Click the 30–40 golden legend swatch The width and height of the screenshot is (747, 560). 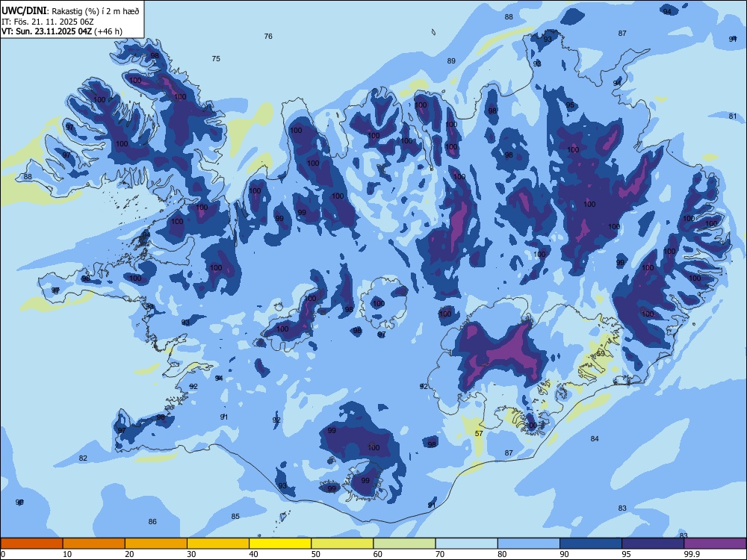(x=218, y=544)
